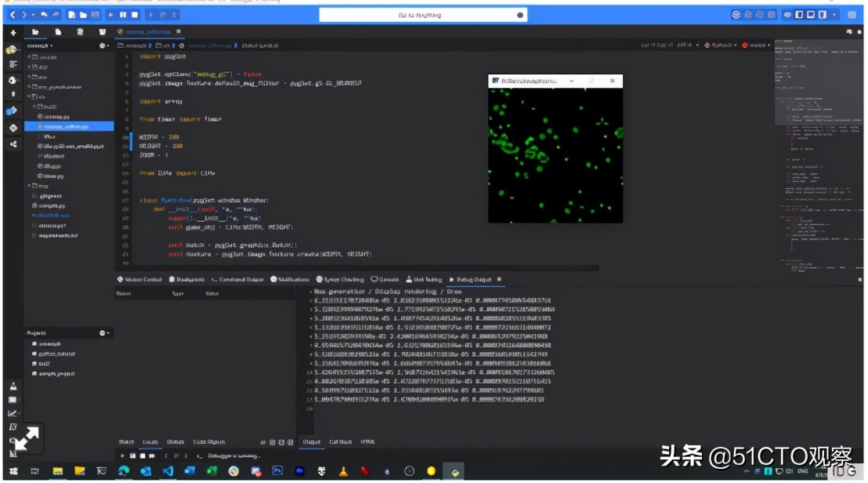Open the red syntax-check status dropdown

tap(756, 45)
